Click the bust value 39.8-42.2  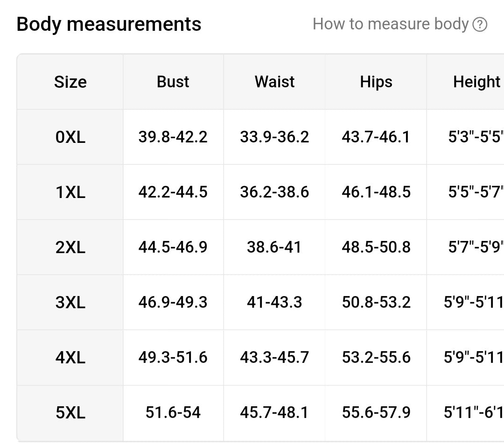tap(173, 137)
